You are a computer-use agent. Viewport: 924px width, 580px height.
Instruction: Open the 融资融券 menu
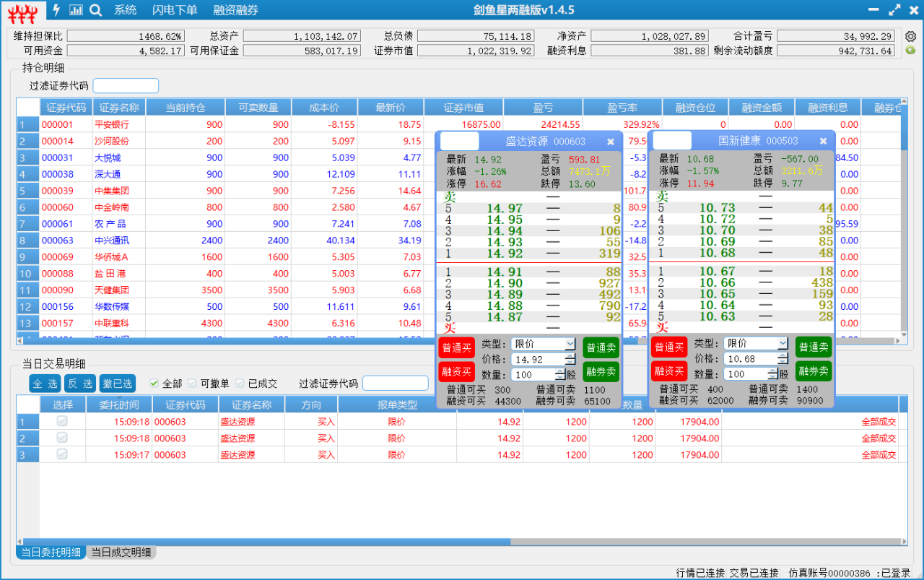[x=235, y=10]
